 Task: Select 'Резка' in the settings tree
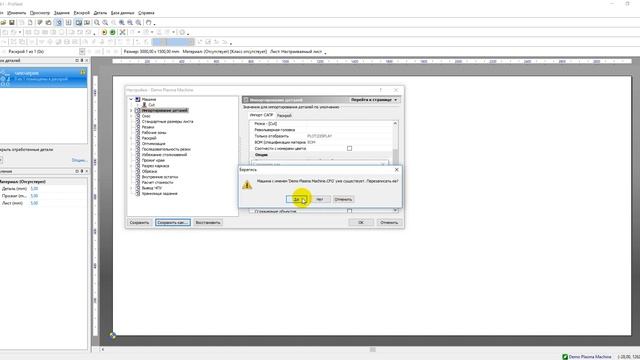pos(148,127)
